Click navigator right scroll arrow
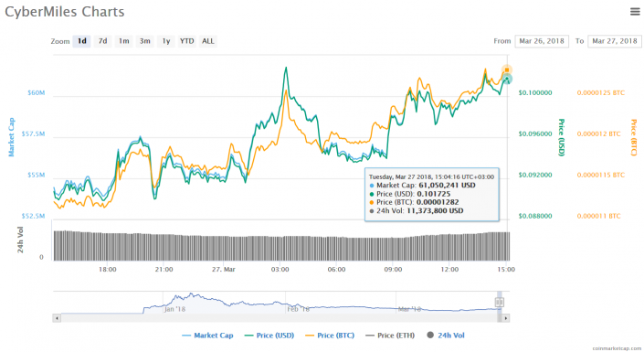 pyautogui.click(x=505, y=318)
